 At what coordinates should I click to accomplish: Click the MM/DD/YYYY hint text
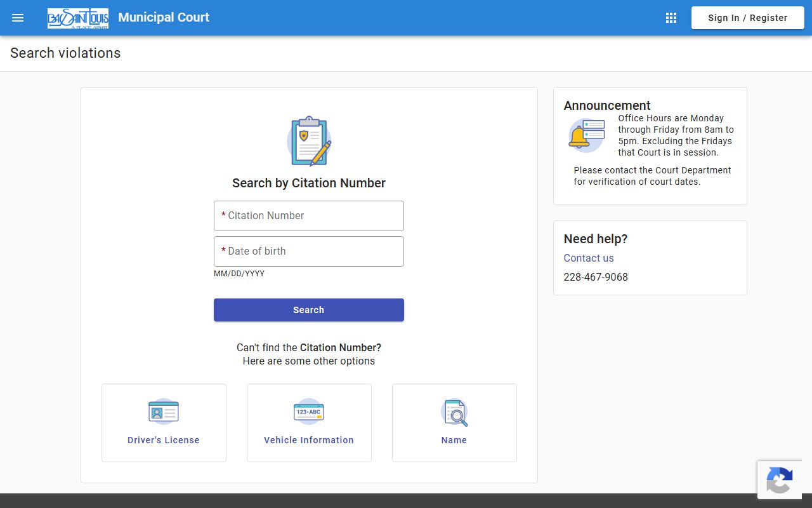coord(239,274)
